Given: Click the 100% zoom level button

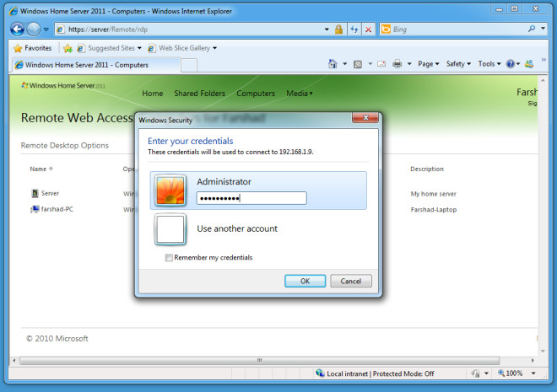Looking at the screenshot, I should tap(510, 373).
